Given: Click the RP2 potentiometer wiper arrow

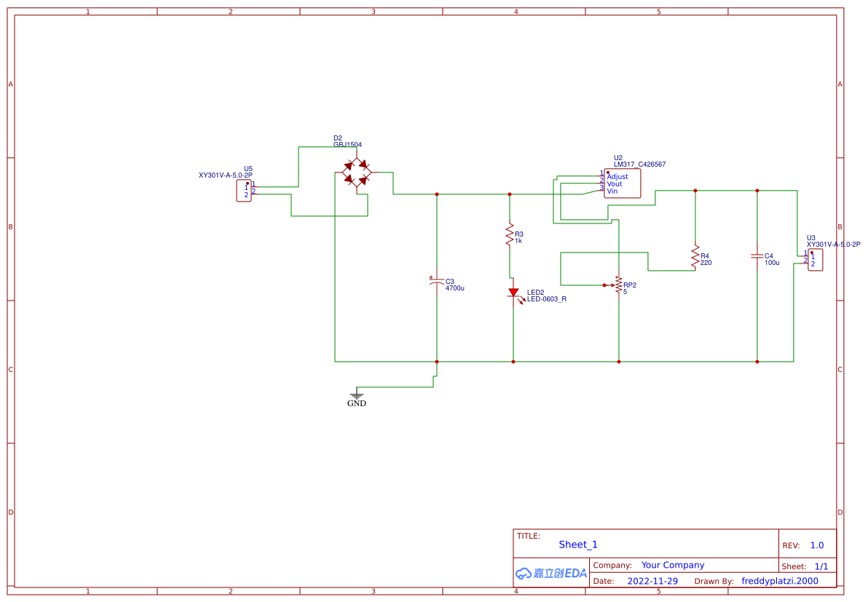Looking at the screenshot, I should click(612, 284).
